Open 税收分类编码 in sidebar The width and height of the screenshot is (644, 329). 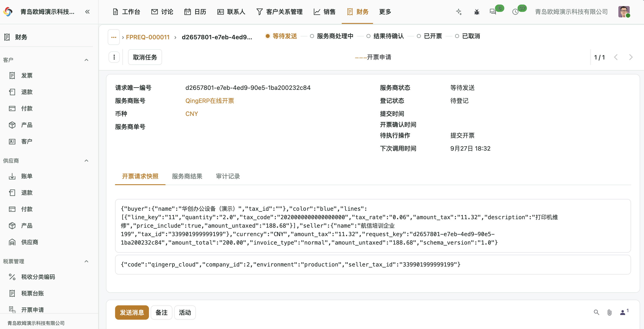coord(38,277)
